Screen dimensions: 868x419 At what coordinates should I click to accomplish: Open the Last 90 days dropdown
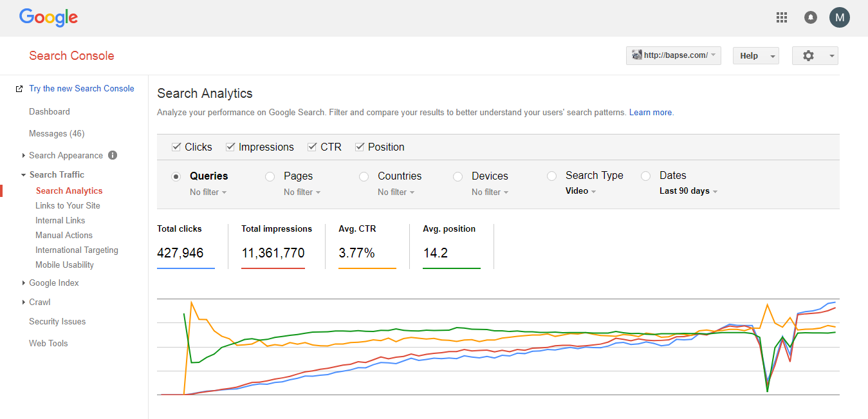tap(688, 191)
